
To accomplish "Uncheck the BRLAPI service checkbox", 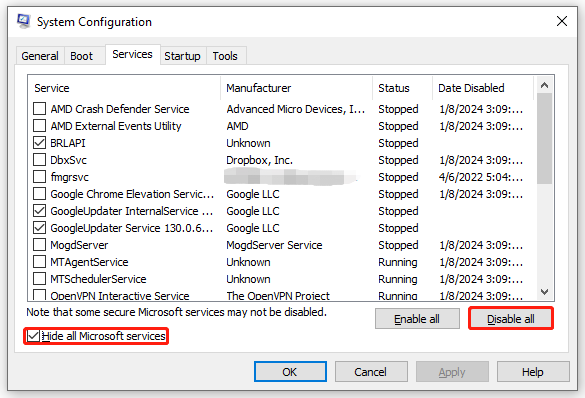I will click(x=40, y=143).
